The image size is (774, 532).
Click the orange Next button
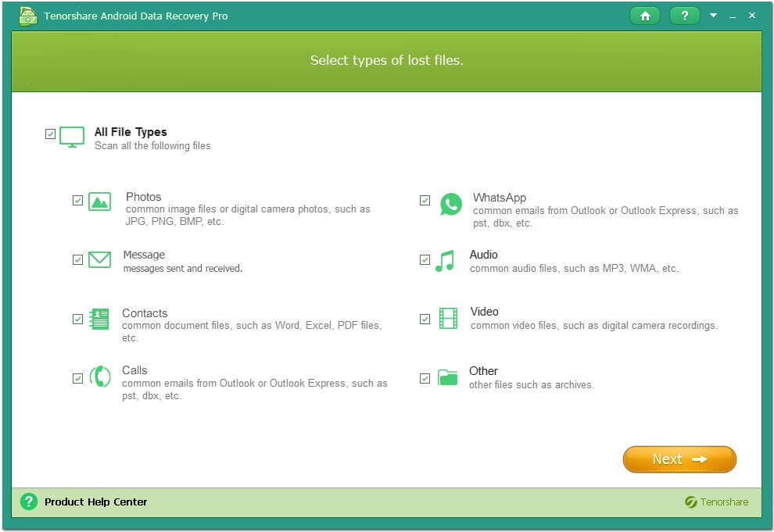[x=679, y=459]
